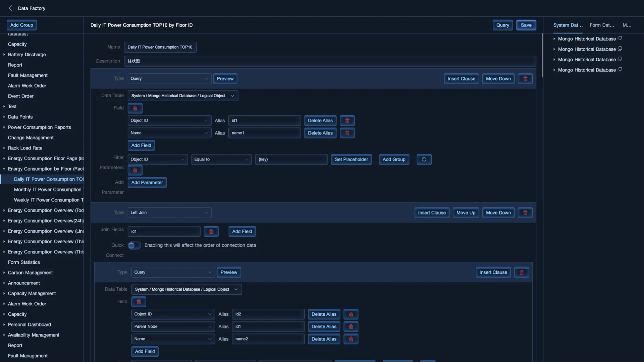Select the System Data tab
This screenshot has height=362, width=644.
(568, 25)
